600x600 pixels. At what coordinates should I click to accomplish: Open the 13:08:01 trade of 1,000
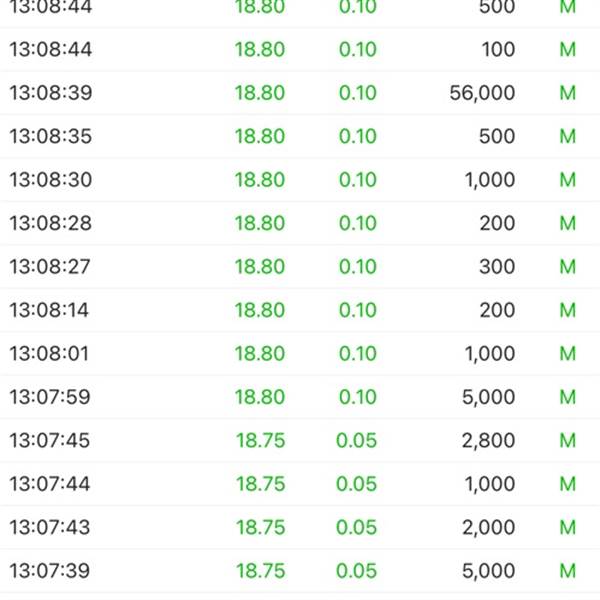coord(300,353)
